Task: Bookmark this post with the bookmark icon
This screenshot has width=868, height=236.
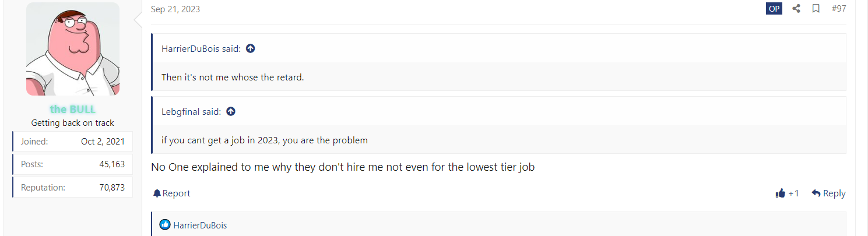Action: 816,9
